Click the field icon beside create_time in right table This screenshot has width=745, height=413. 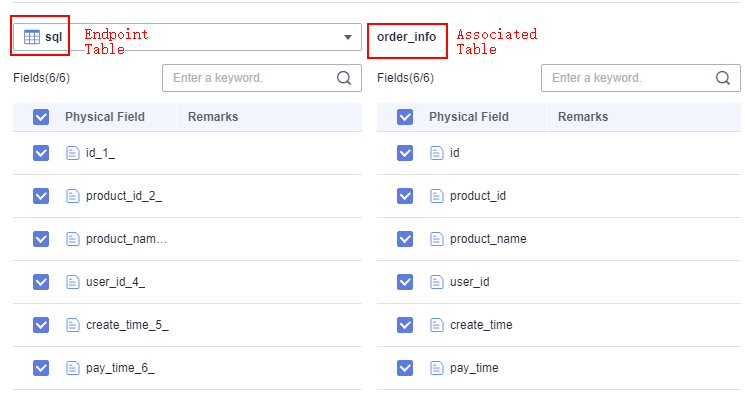pyautogui.click(x=436, y=325)
